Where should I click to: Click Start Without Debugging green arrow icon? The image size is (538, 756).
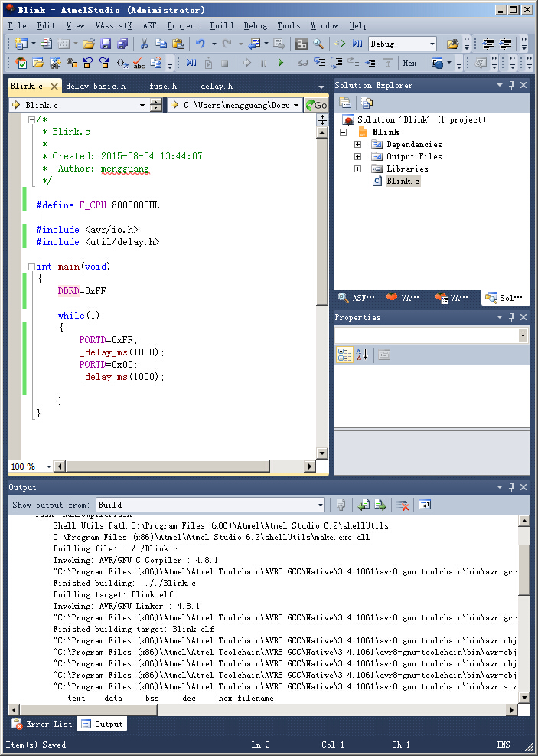(x=340, y=44)
